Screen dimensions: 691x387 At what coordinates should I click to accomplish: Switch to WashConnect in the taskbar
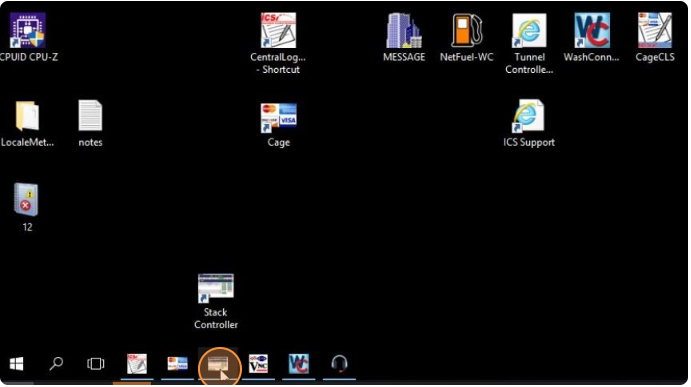pyautogui.click(x=298, y=364)
